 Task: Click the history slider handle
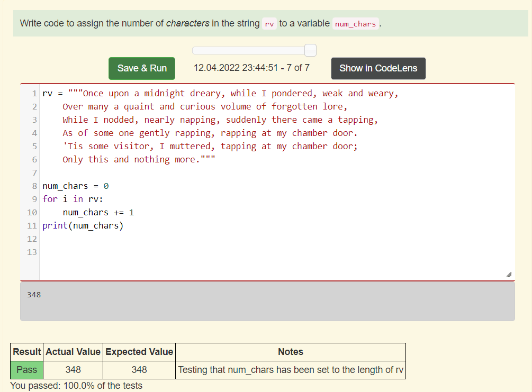click(310, 50)
